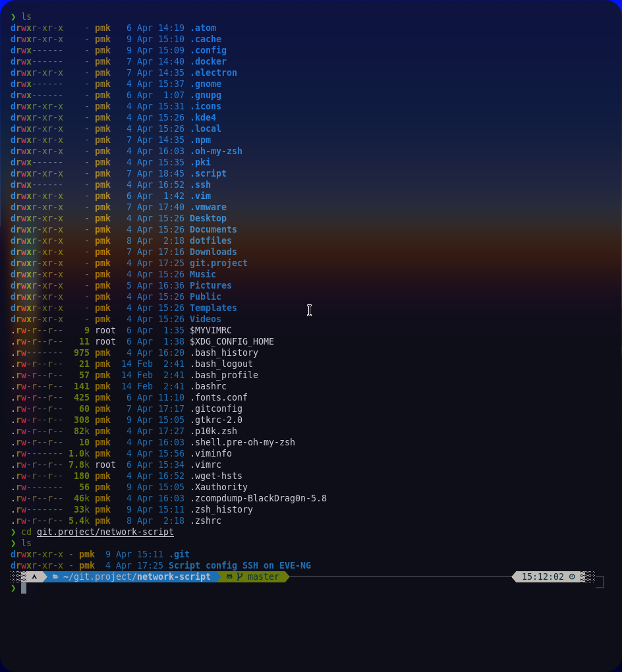The image size is (622, 672).
Task: Click the prompt arrow before the first ls command
Action: (x=13, y=16)
